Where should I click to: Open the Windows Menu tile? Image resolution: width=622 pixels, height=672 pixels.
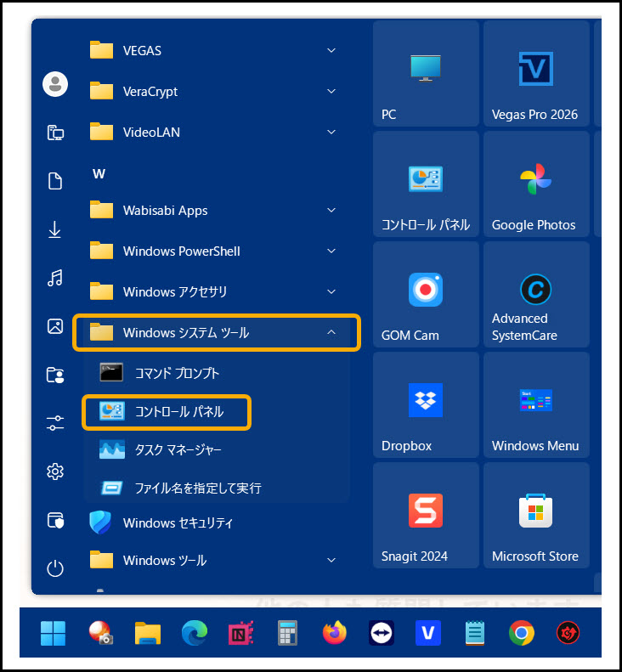pyautogui.click(x=536, y=405)
